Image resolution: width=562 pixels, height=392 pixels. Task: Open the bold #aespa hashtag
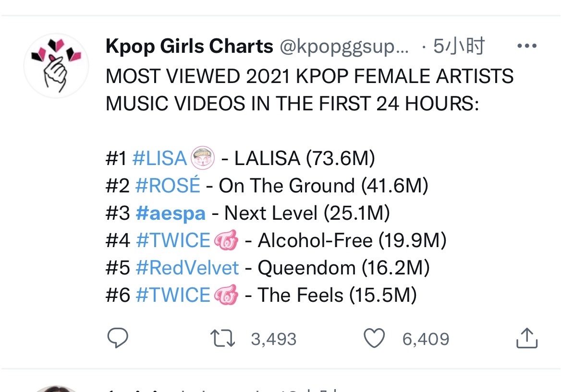click(x=171, y=214)
